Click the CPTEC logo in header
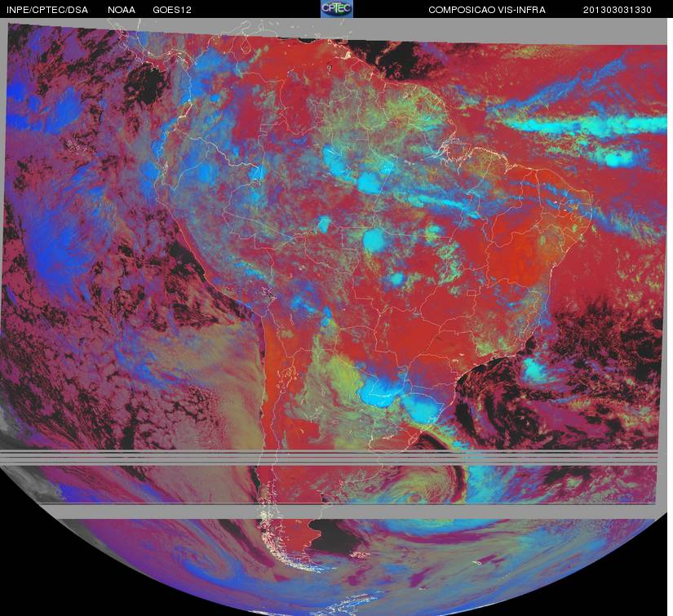Screen dimensions: 673x616 (337, 9)
